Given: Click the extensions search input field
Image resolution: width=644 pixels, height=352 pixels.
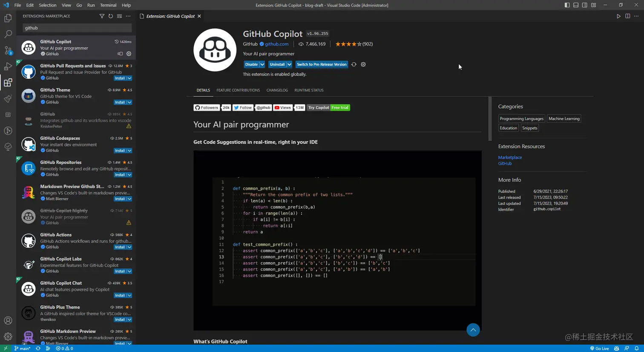Looking at the screenshot, I should [77, 28].
